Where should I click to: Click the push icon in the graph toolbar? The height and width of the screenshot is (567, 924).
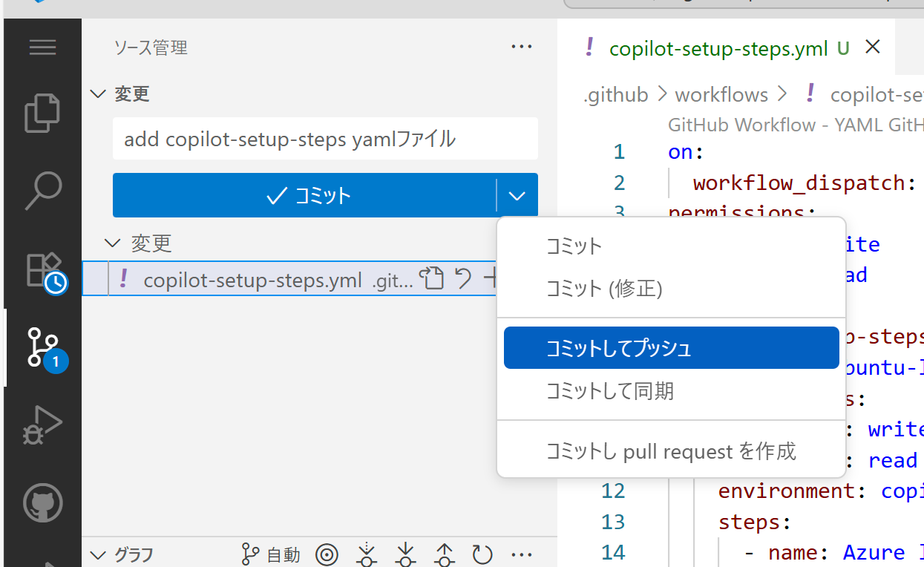pos(444,554)
